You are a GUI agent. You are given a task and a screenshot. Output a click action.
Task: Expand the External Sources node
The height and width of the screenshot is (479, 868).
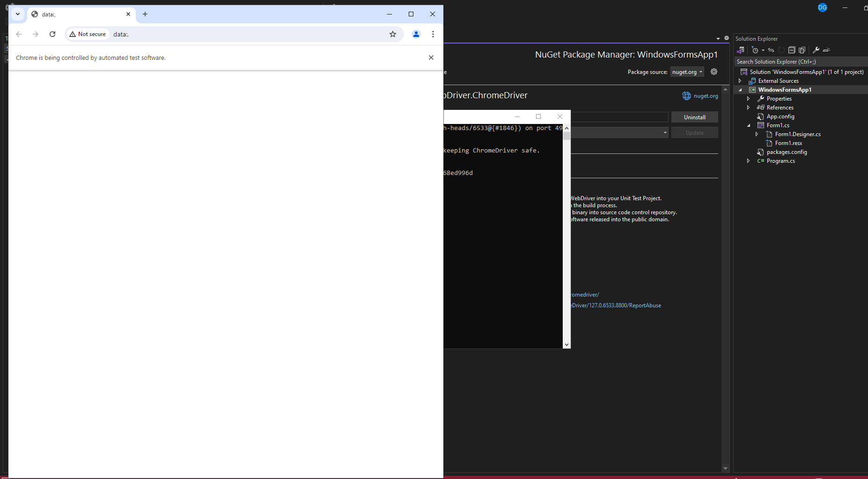[740, 81]
